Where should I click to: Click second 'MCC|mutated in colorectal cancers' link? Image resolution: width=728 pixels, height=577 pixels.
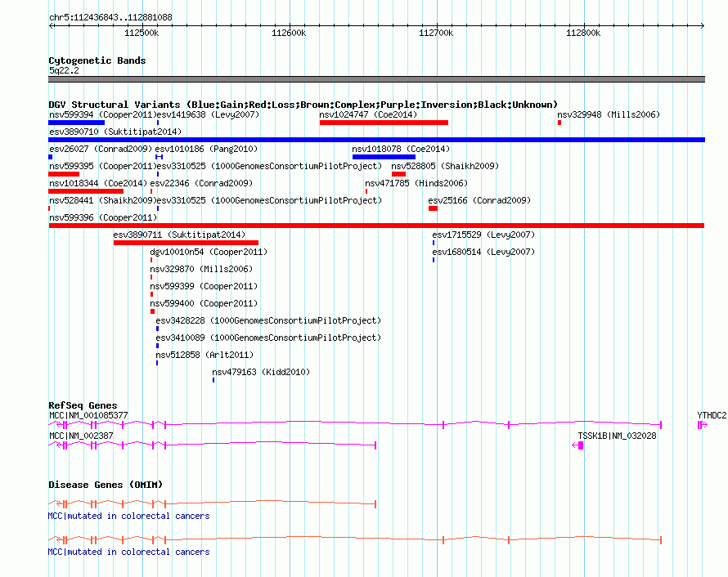[x=128, y=552]
